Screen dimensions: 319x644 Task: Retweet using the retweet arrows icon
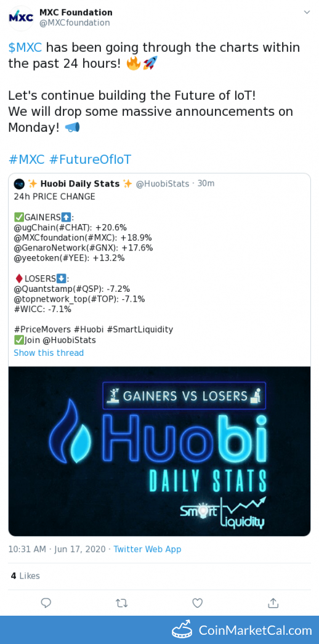coord(121,603)
